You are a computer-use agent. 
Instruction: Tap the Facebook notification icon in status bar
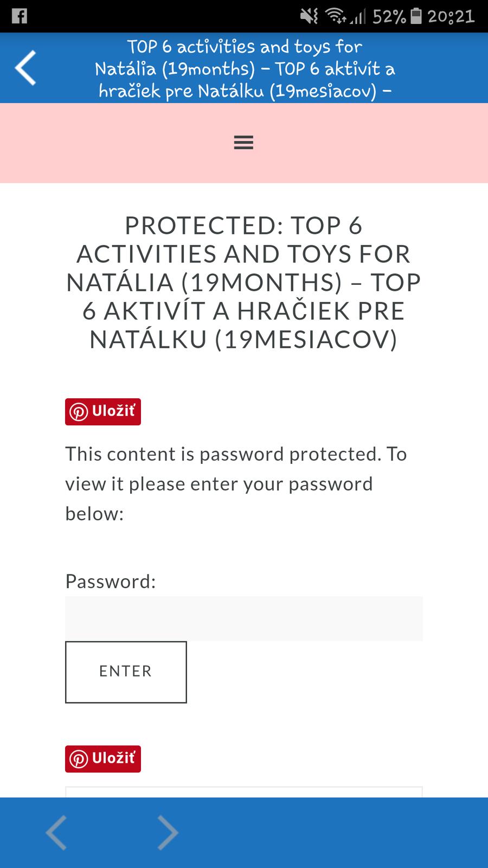(19, 16)
